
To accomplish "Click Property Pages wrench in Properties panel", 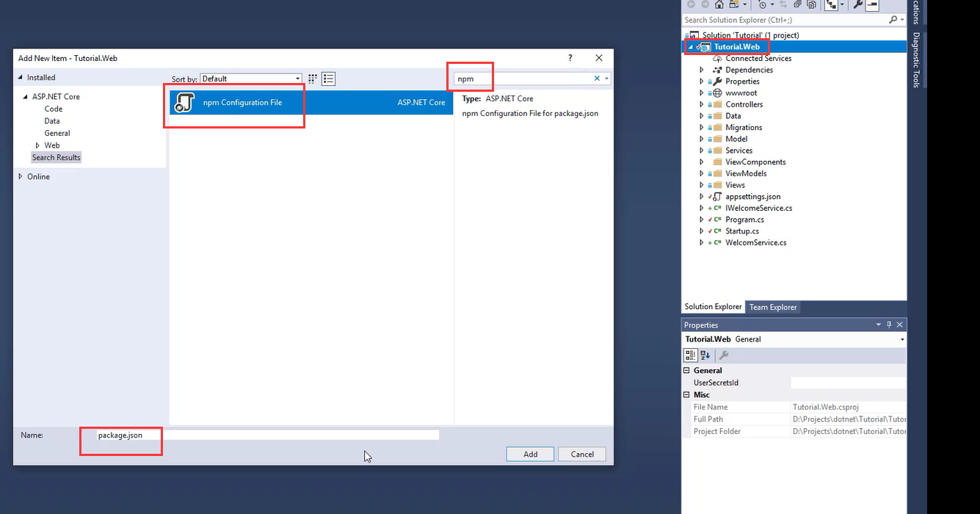I will pos(723,355).
